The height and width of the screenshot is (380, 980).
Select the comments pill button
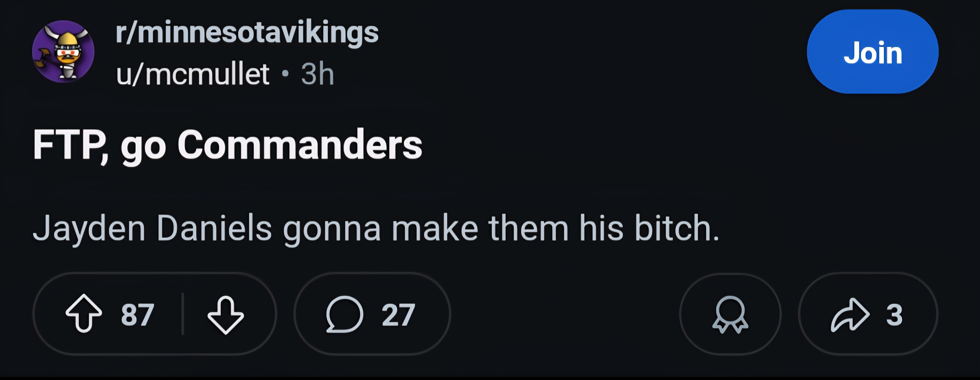coord(372,314)
